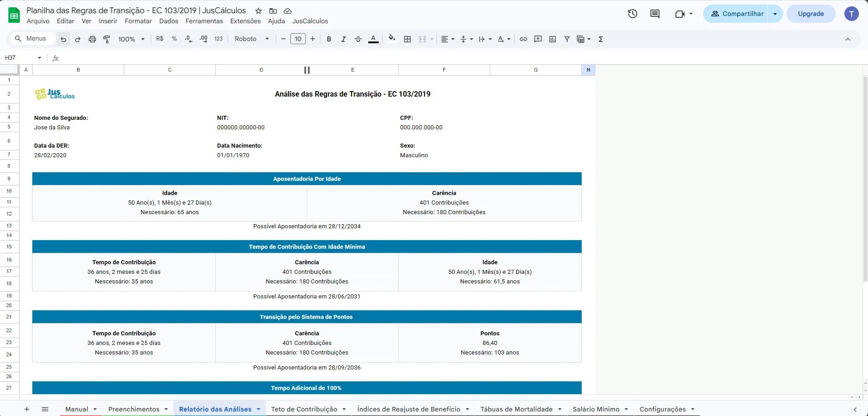
Task: Decrease decimal places
Action: click(189, 39)
